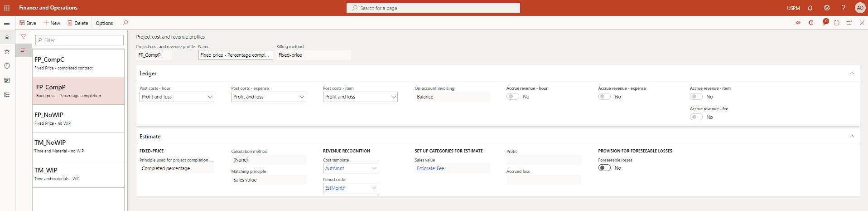This screenshot has height=211, width=868.
Task: Open in Microsoft Office icon
Action: (x=811, y=23)
